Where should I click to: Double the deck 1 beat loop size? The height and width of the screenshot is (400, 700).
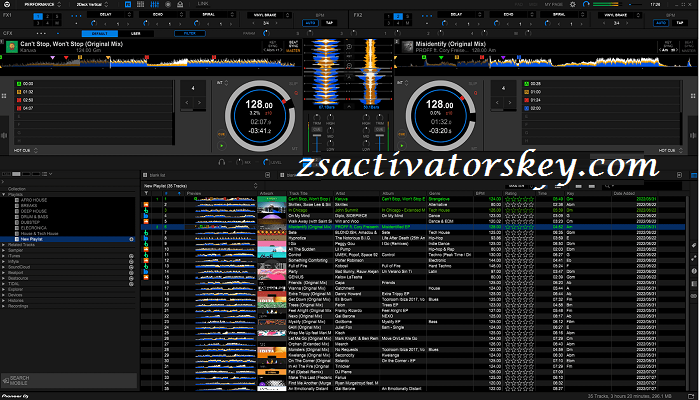point(199,103)
